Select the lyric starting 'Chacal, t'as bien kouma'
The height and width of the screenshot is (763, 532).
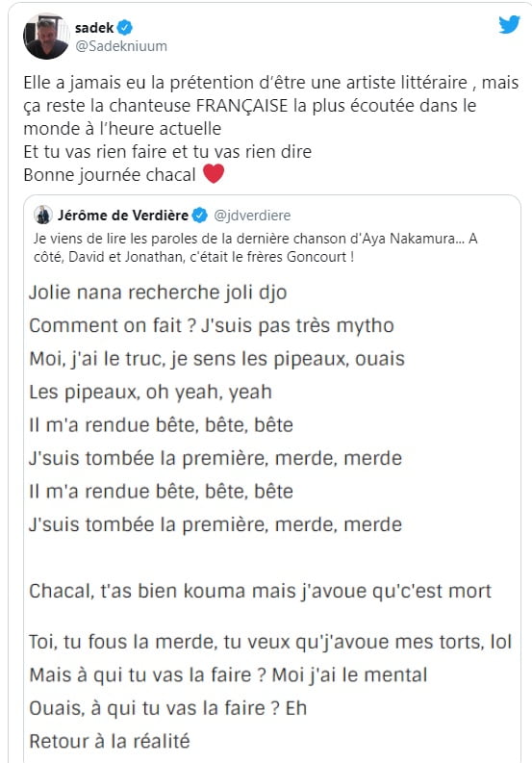pos(261,591)
